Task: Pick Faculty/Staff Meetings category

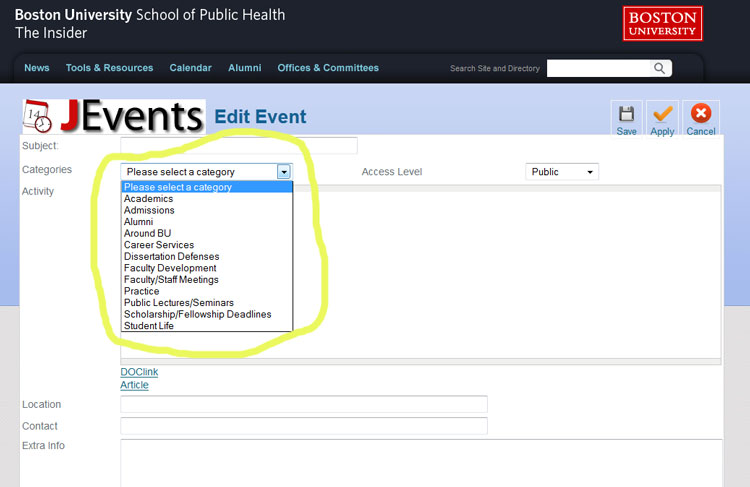Action: [x=207, y=279]
